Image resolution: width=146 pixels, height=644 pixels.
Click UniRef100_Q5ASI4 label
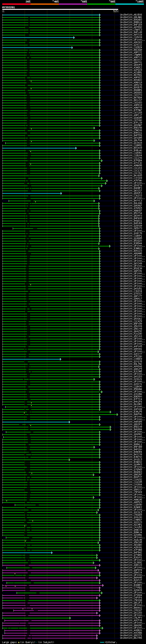(131, 572)
